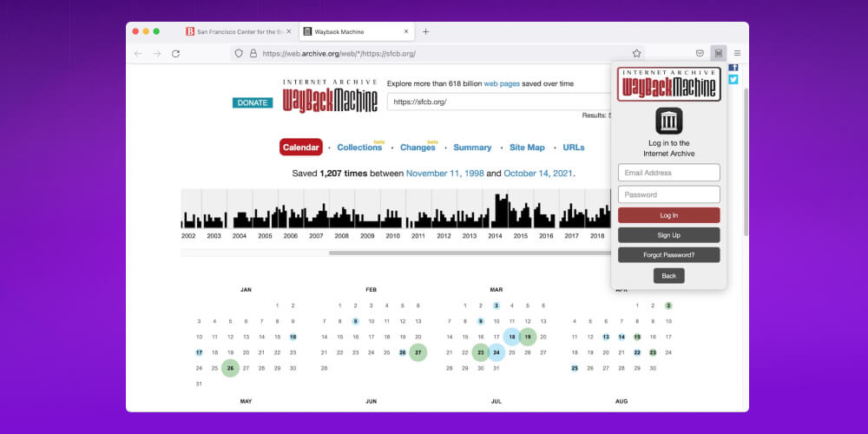This screenshot has height=434, width=868.
Task: Click the tracking protection shield icon
Action: pos(238,53)
